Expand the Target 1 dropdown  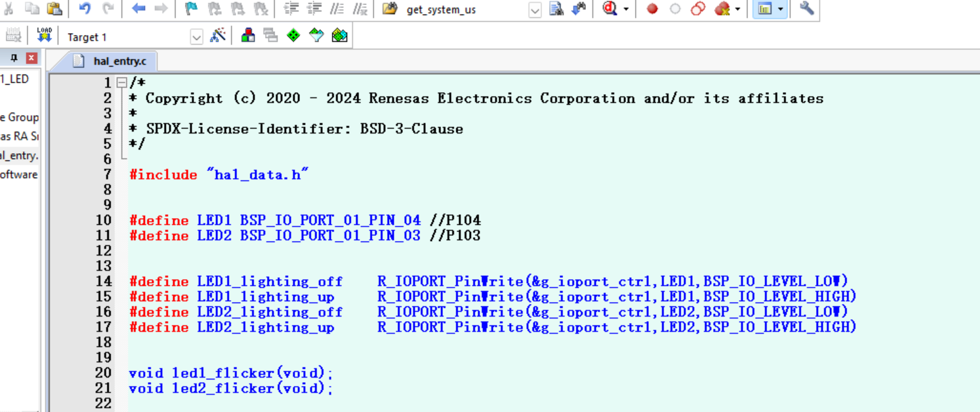pos(196,37)
